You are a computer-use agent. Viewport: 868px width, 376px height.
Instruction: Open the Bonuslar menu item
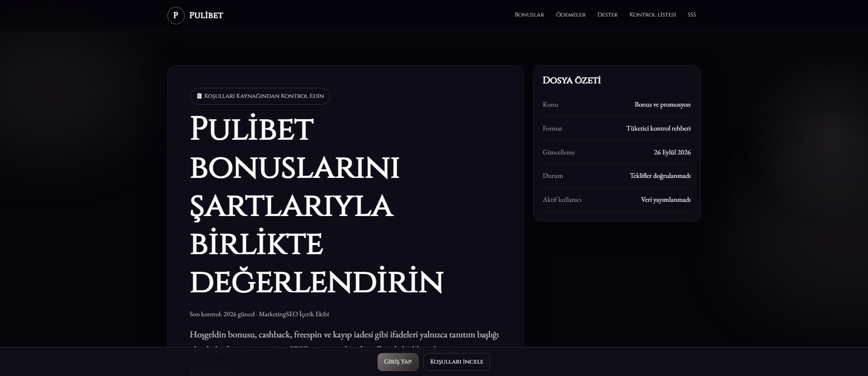(x=529, y=15)
